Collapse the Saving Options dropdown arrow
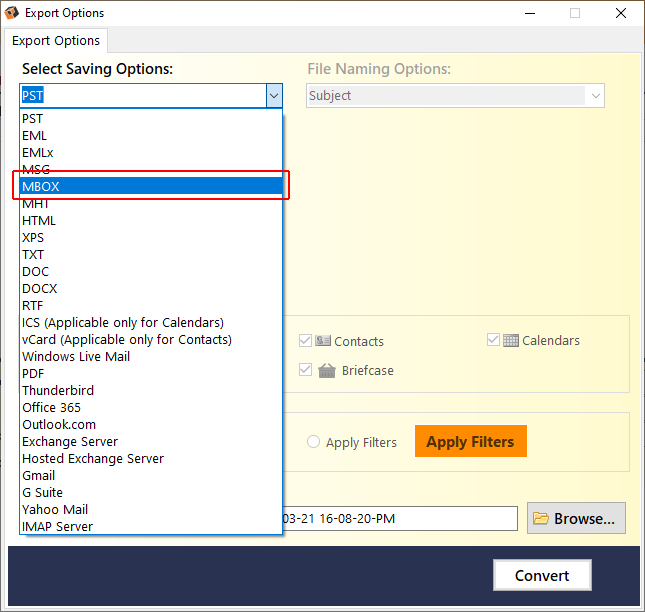Screen dimensions: 645x612 [274, 96]
